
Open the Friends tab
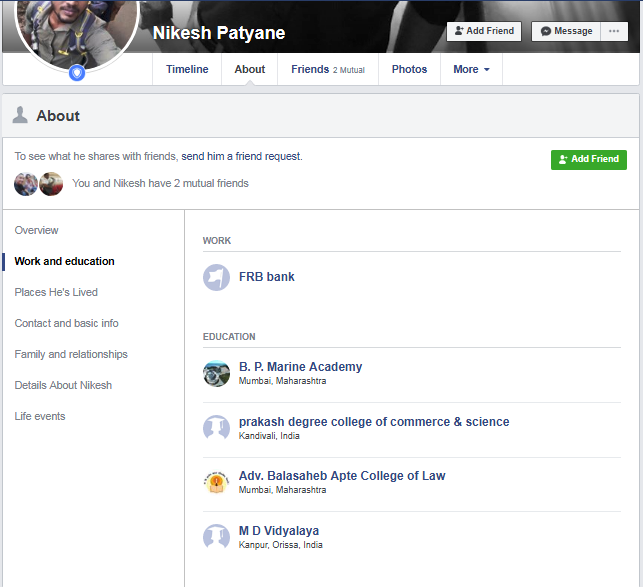pos(327,69)
